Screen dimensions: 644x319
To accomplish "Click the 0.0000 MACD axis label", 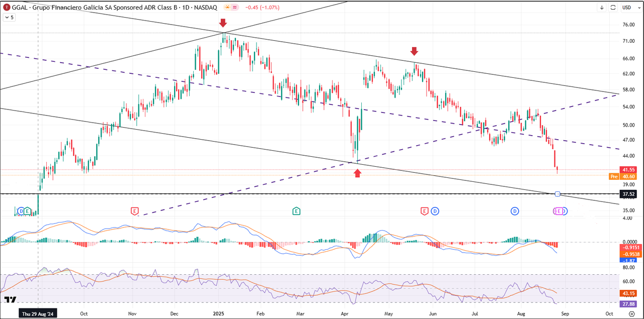I will click(x=629, y=242).
